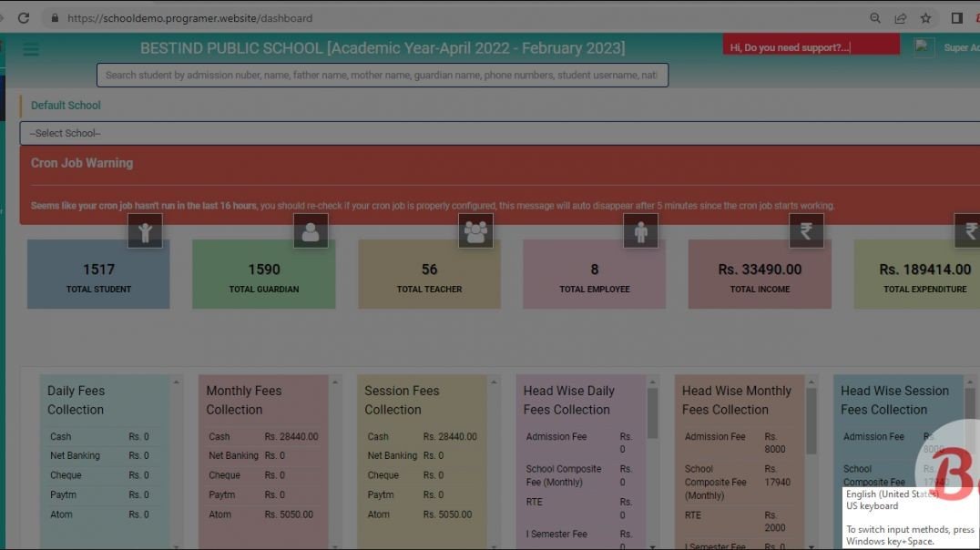Click the zoom magnifier icon in the address bar
Image resolution: width=980 pixels, height=550 pixels.
tap(874, 17)
